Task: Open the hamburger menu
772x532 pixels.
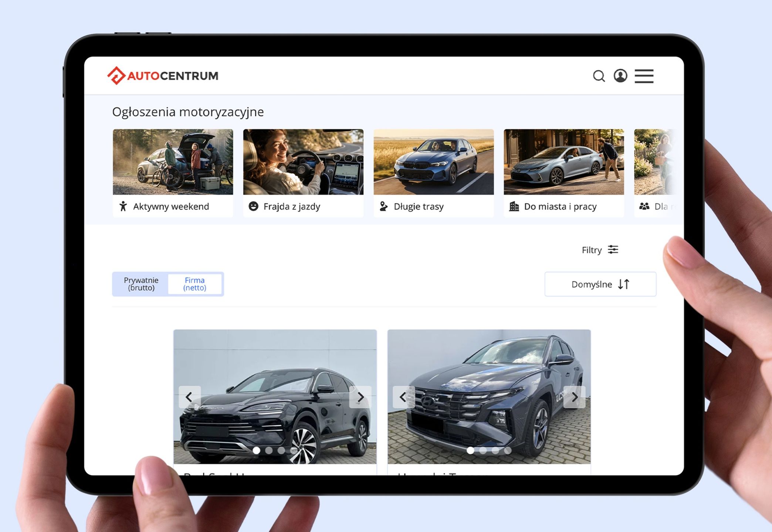Action: coord(644,76)
